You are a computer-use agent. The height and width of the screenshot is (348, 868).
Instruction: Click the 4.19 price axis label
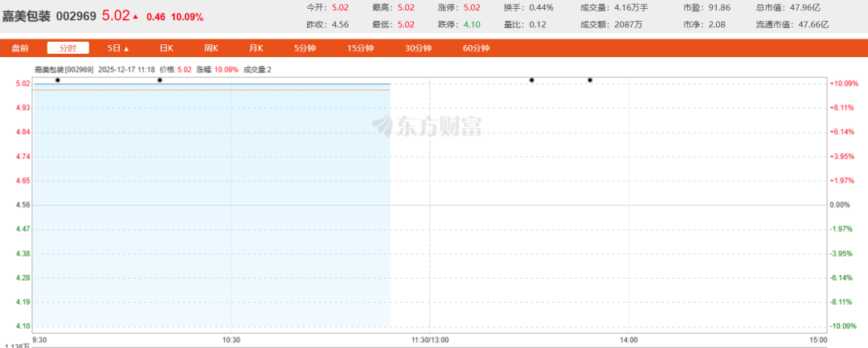point(23,302)
